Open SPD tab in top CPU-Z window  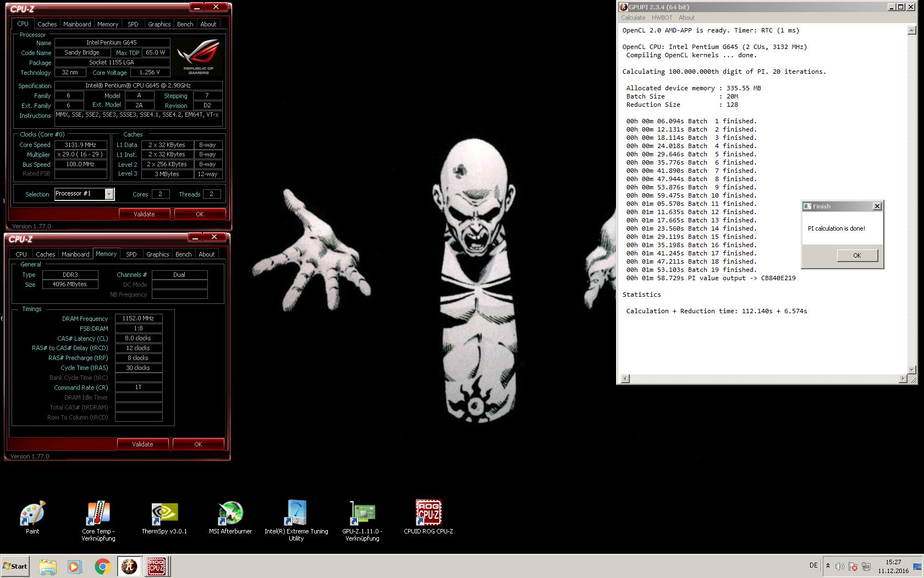(x=133, y=24)
